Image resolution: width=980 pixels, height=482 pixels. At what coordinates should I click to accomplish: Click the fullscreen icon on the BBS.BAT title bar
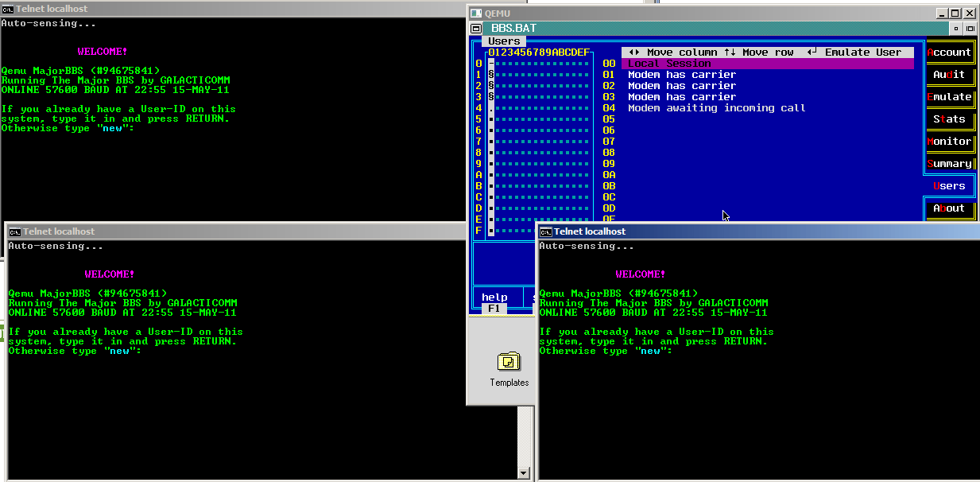pos(971,28)
